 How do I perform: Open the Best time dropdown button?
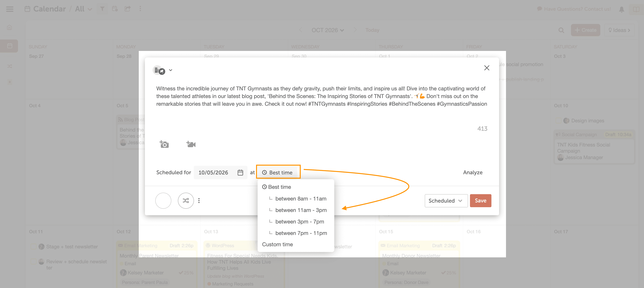point(278,172)
